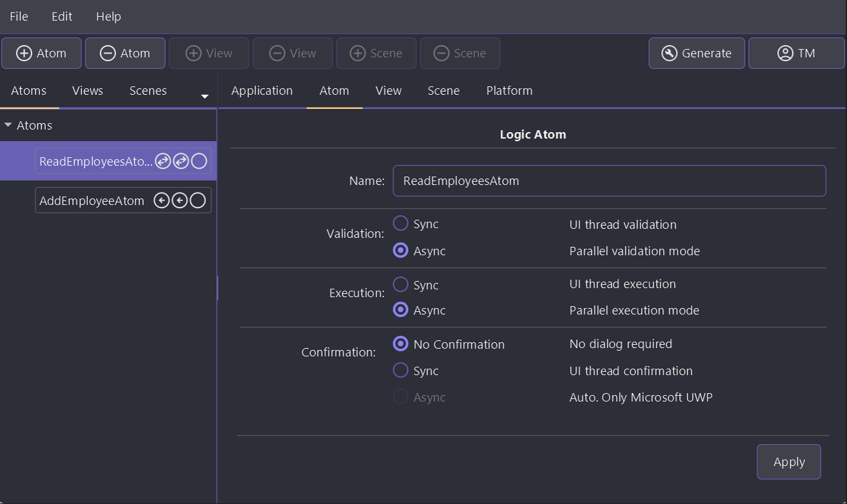Viewport: 847px width, 504px height.
Task: Focus the Name input field
Action: (609, 181)
